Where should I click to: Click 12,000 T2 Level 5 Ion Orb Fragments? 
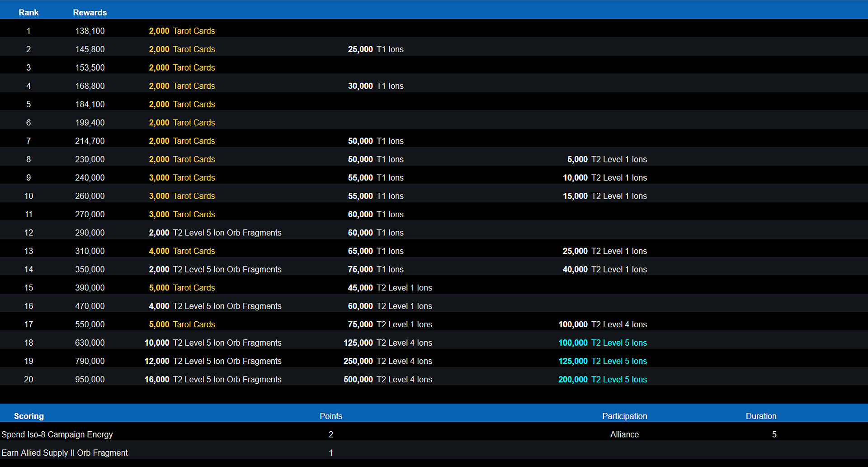(213, 361)
